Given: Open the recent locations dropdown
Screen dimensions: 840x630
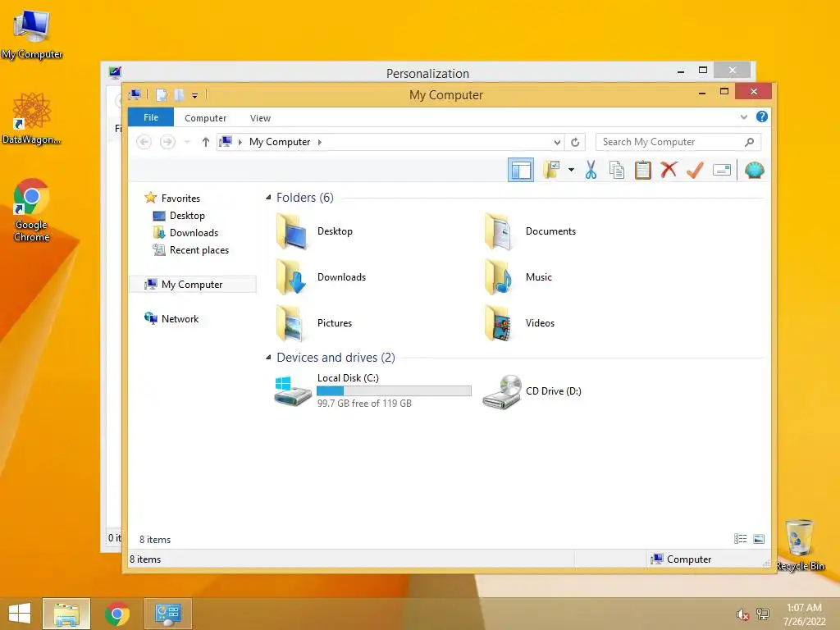Looking at the screenshot, I should pos(187,142).
